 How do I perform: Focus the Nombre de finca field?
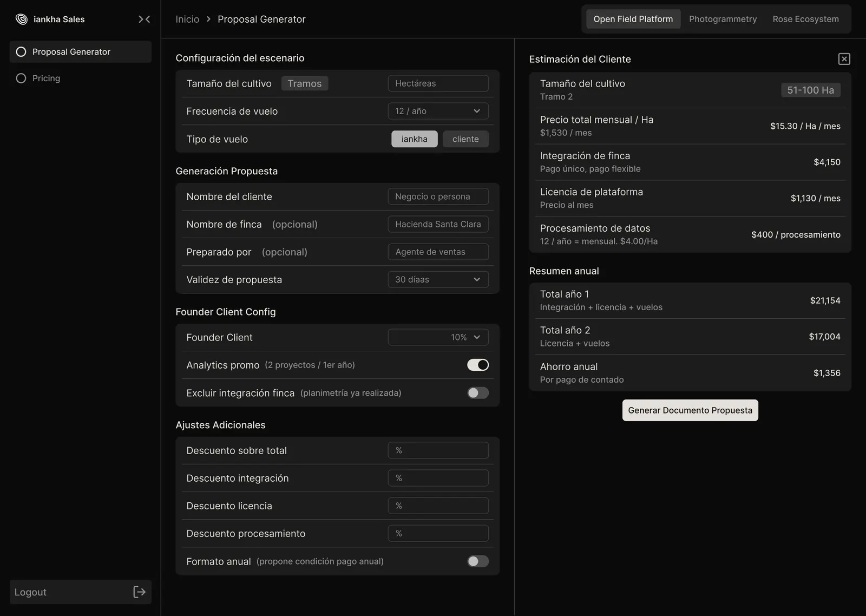(x=438, y=224)
